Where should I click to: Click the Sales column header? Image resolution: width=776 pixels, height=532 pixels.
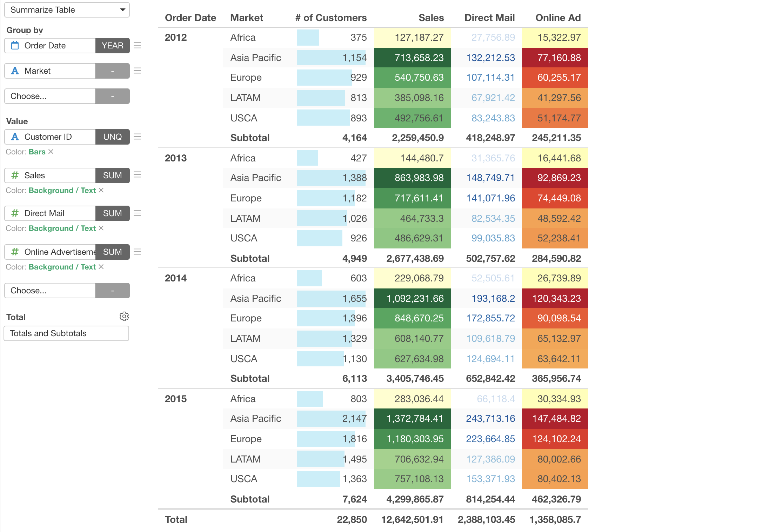click(x=431, y=18)
